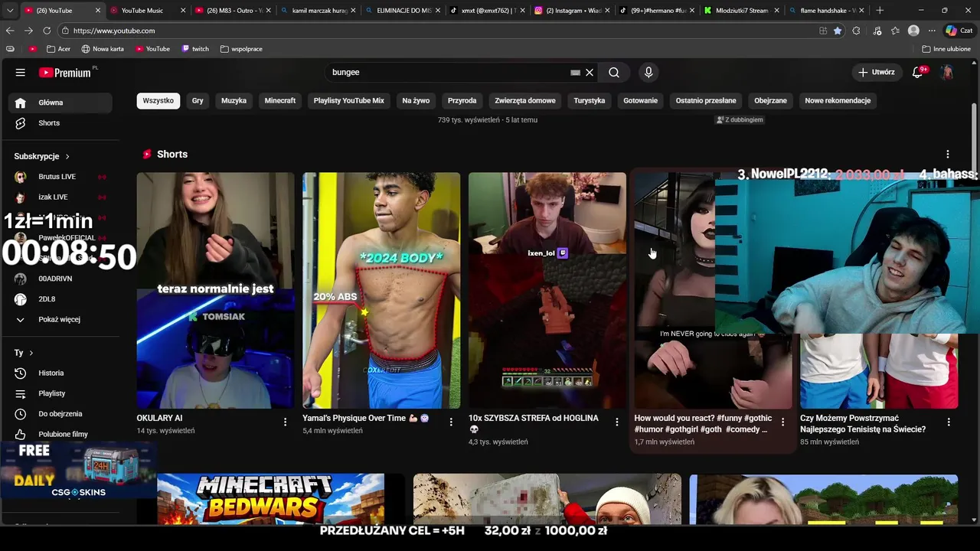Open options for 10x SZYBSZA STREFA short
This screenshot has height=551, width=980.
(617, 422)
